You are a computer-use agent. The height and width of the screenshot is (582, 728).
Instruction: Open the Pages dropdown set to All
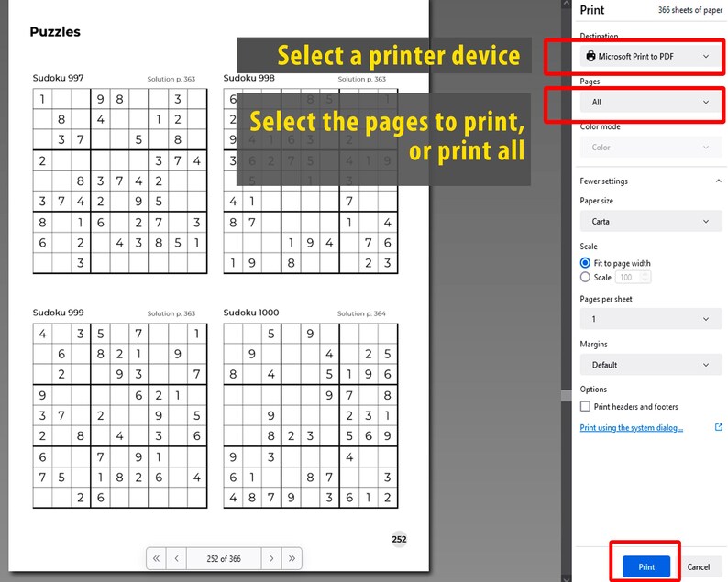650,102
